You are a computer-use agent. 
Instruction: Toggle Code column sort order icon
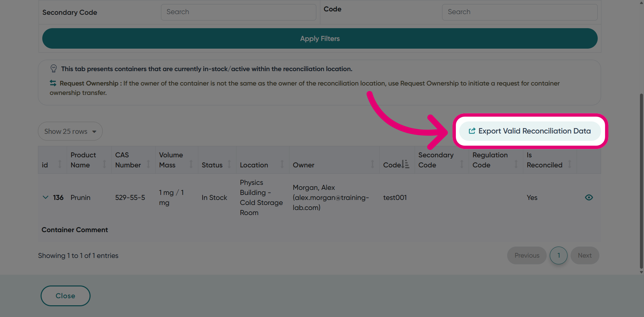(405, 164)
